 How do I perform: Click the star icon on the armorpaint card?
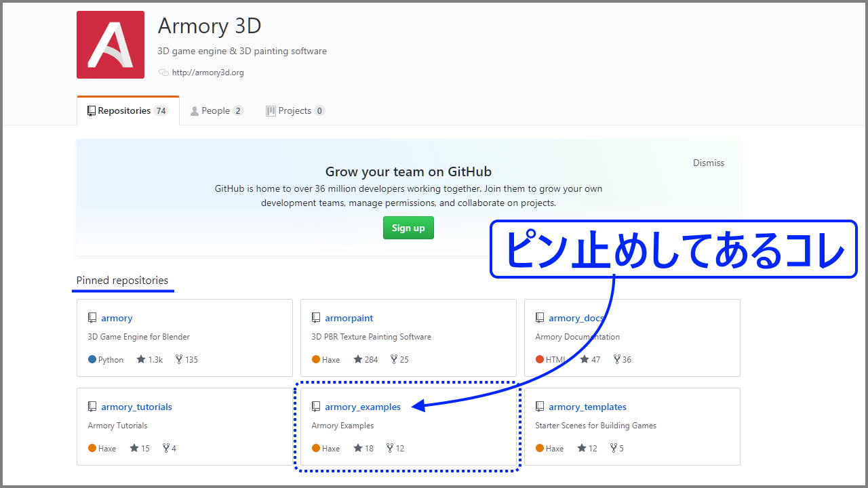(x=357, y=359)
